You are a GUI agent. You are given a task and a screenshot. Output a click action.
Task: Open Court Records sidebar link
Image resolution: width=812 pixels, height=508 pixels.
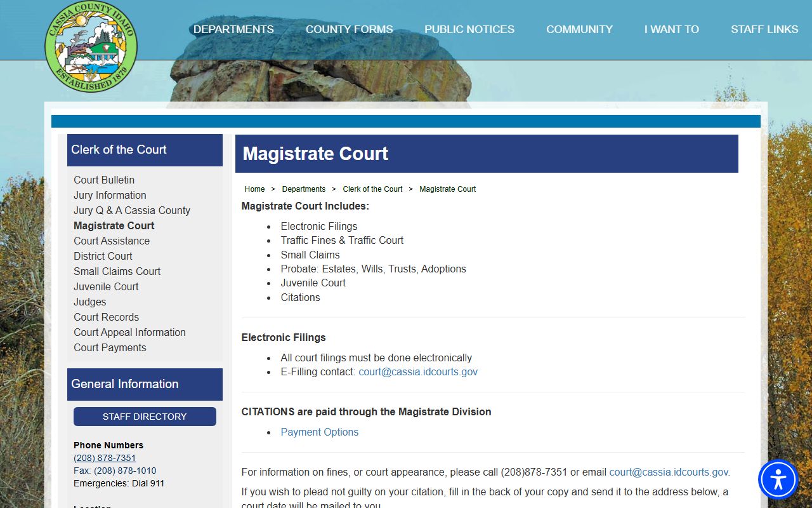[106, 317]
